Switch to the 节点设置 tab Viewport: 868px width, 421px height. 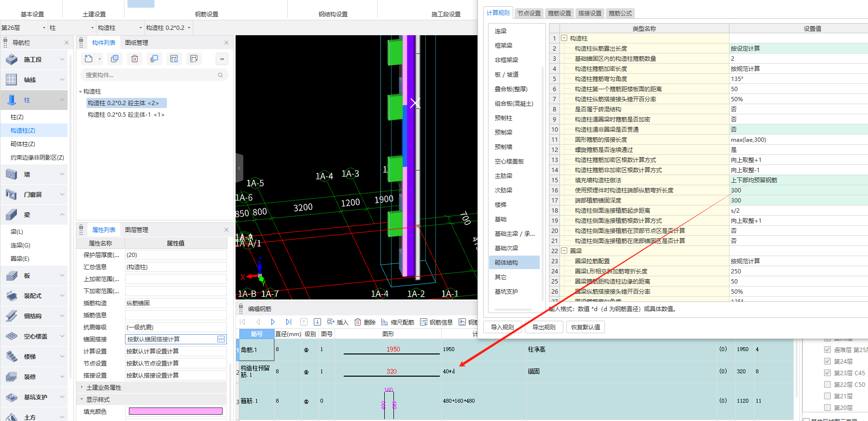pos(529,14)
